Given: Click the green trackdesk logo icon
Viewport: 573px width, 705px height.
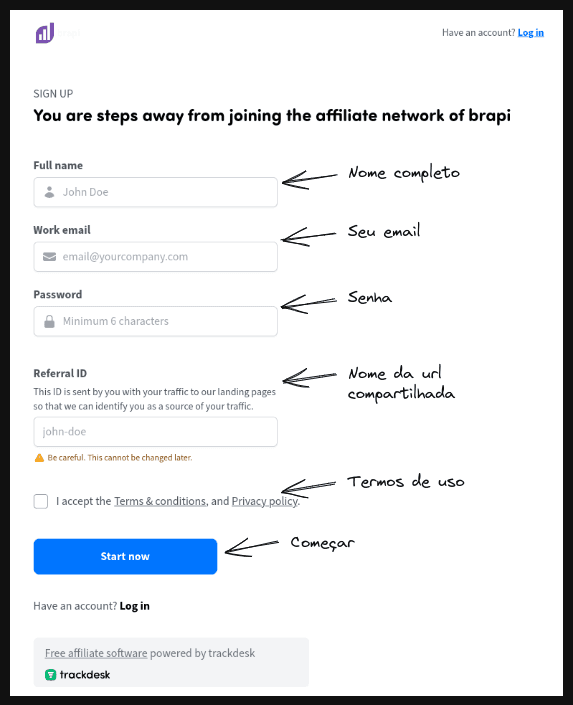Looking at the screenshot, I should tap(50, 674).
